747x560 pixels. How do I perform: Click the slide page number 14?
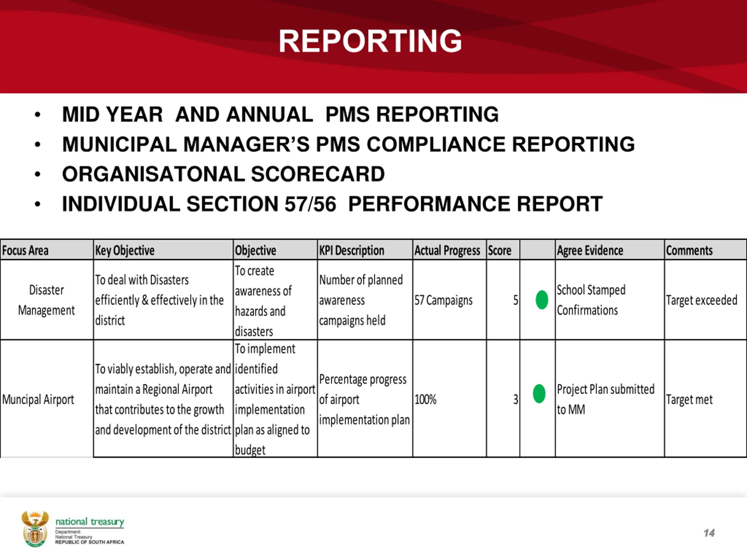tap(709, 533)
